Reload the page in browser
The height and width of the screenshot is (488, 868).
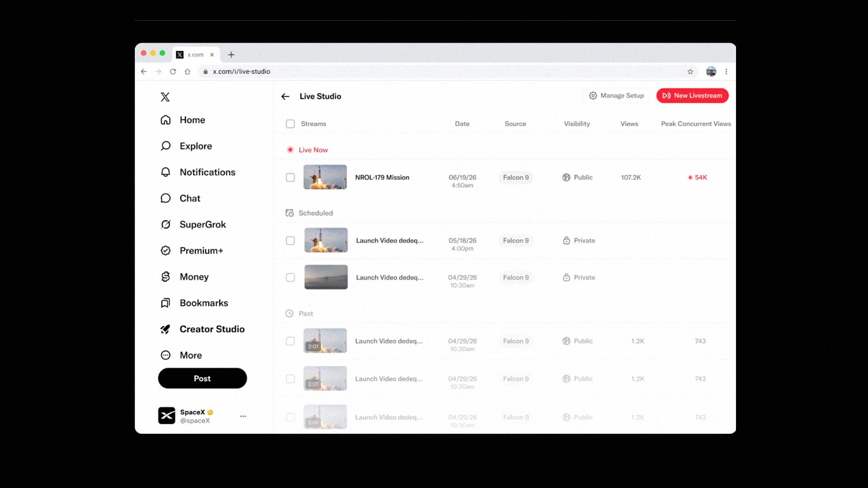pos(173,71)
